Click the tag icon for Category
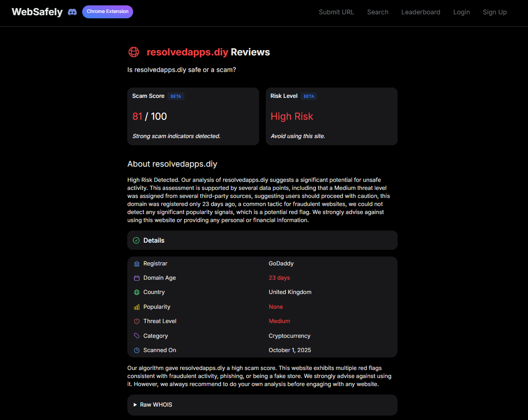Image resolution: width=528 pixels, height=420 pixels. (136, 336)
